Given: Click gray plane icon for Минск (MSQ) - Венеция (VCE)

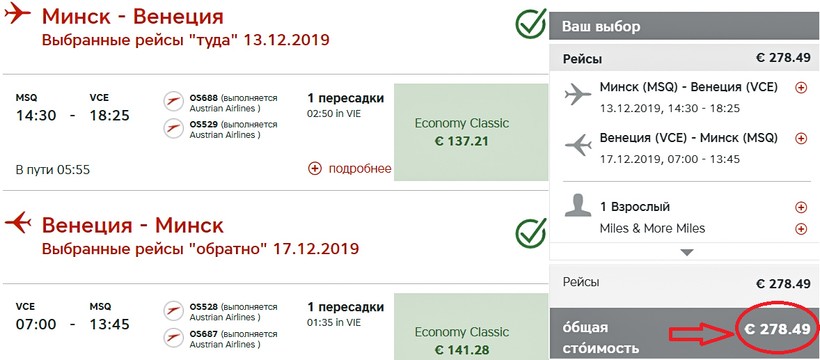Looking at the screenshot, I should click(x=578, y=95).
